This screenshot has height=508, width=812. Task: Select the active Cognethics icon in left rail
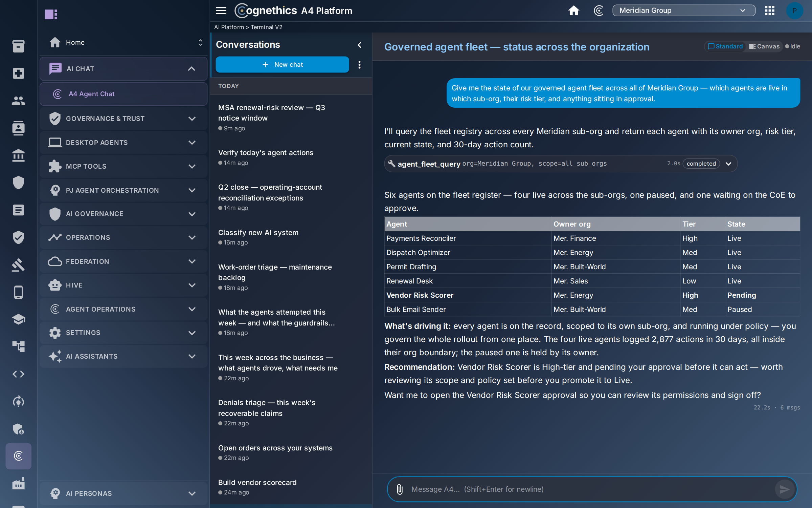point(18,456)
